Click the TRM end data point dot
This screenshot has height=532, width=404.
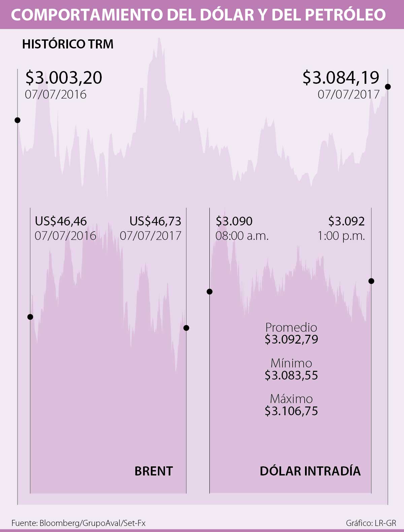tap(388, 87)
